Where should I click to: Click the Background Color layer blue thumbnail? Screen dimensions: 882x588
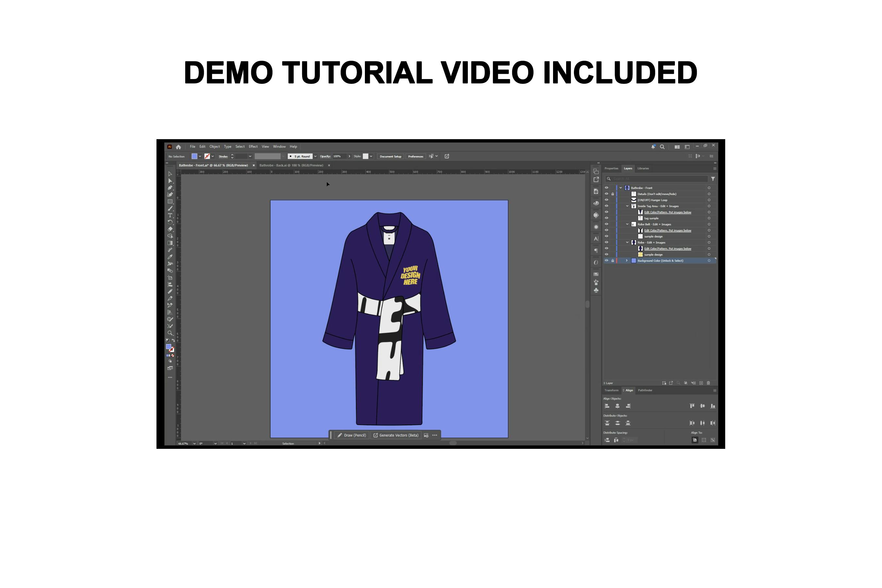tap(634, 261)
